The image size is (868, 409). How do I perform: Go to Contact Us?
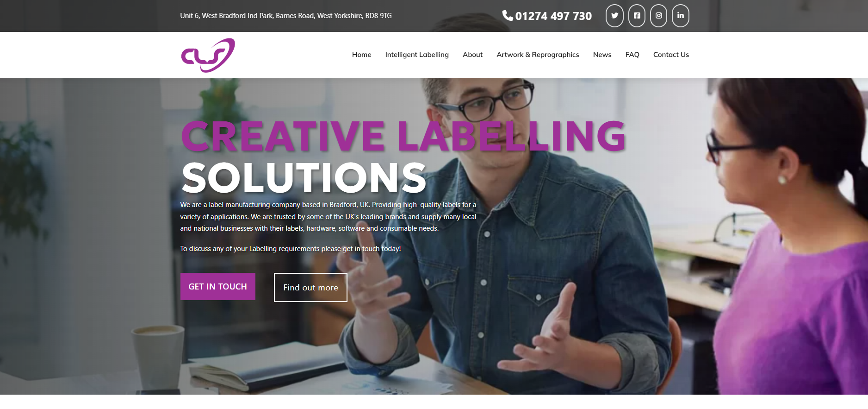[671, 55]
